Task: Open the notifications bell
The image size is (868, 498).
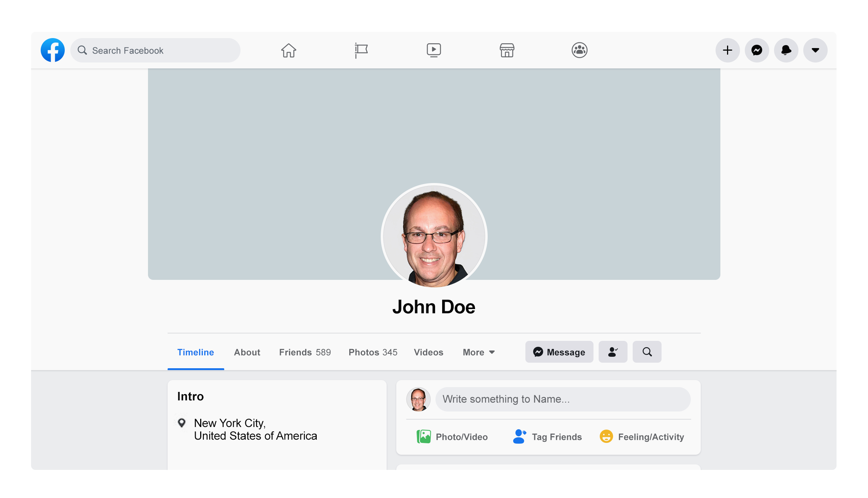Action: (x=786, y=50)
